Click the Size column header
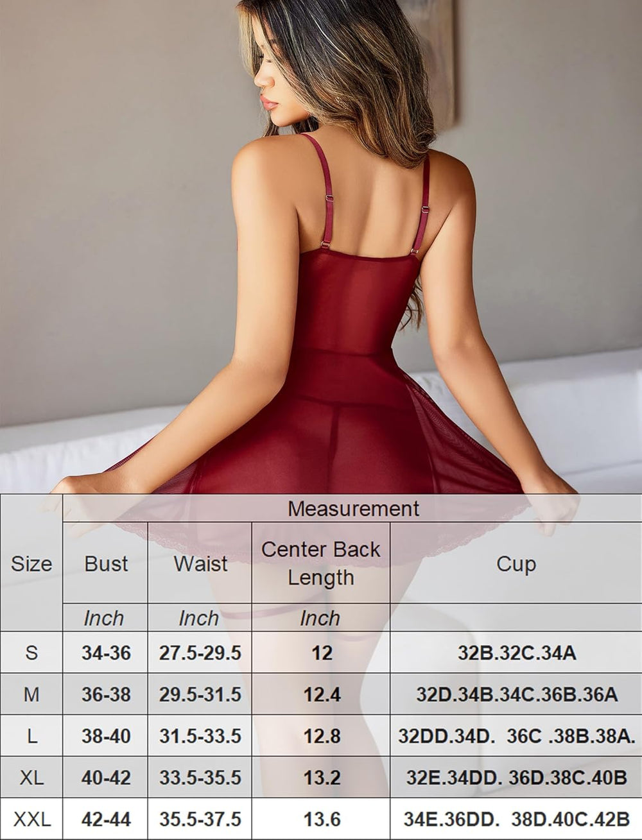The image size is (642, 840). pos(31,563)
